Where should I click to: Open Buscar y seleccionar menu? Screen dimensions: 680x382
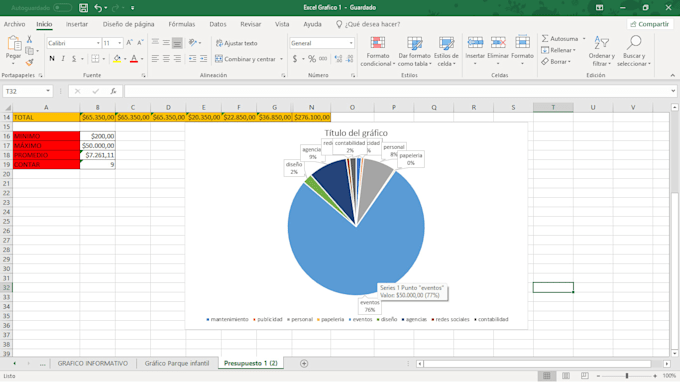pyautogui.click(x=634, y=51)
